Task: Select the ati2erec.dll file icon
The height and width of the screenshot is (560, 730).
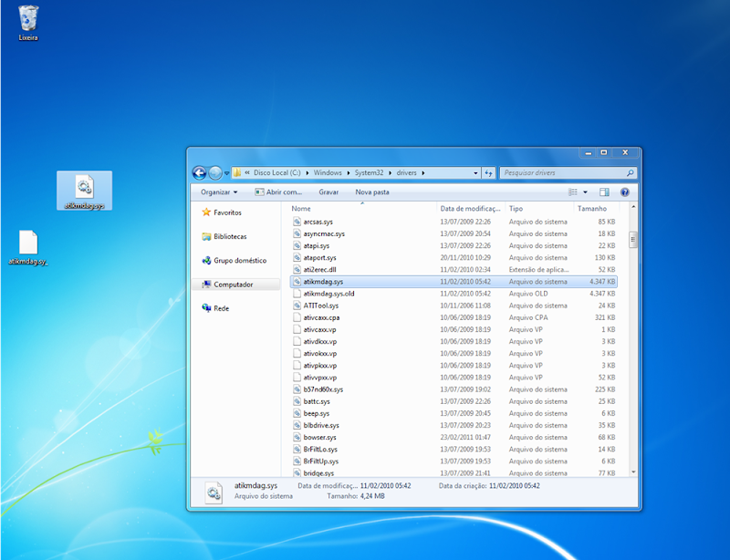Action: [297, 270]
